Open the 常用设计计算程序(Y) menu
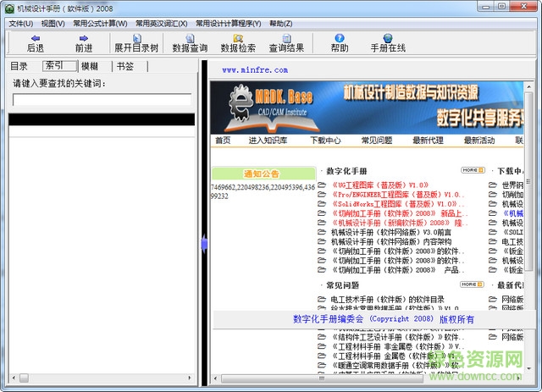This screenshot has height=392, width=542. click(228, 24)
